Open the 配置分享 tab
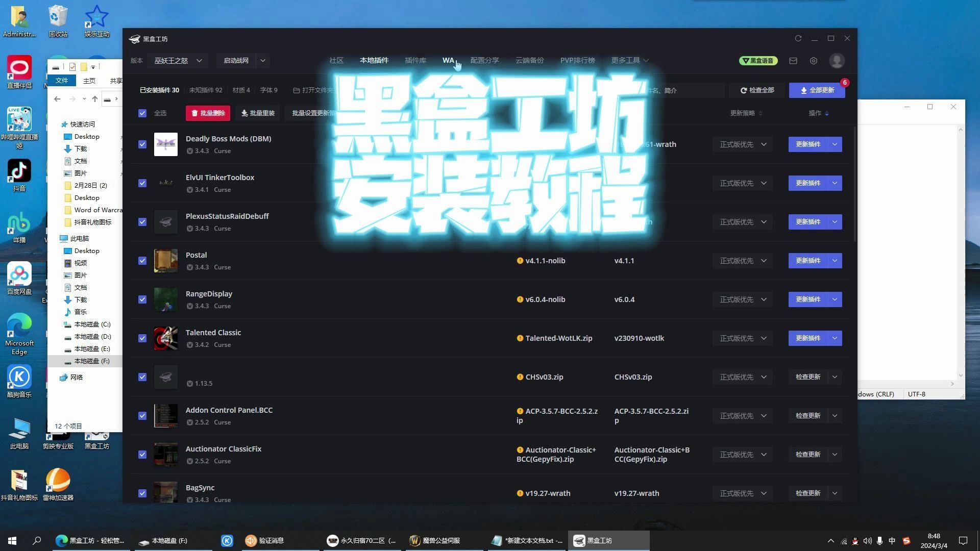The width and height of the screenshot is (980, 551). (x=484, y=60)
